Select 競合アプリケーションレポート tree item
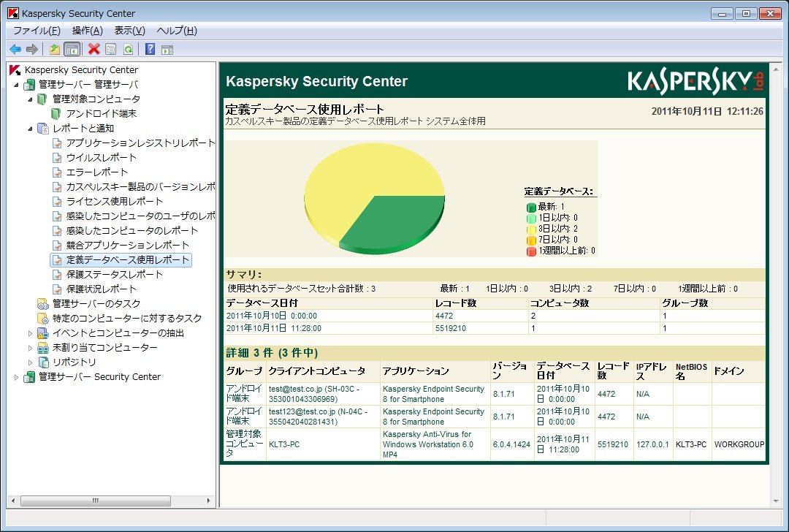The height and width of the screenshot is (532, 789). click(x=128, y=245)
